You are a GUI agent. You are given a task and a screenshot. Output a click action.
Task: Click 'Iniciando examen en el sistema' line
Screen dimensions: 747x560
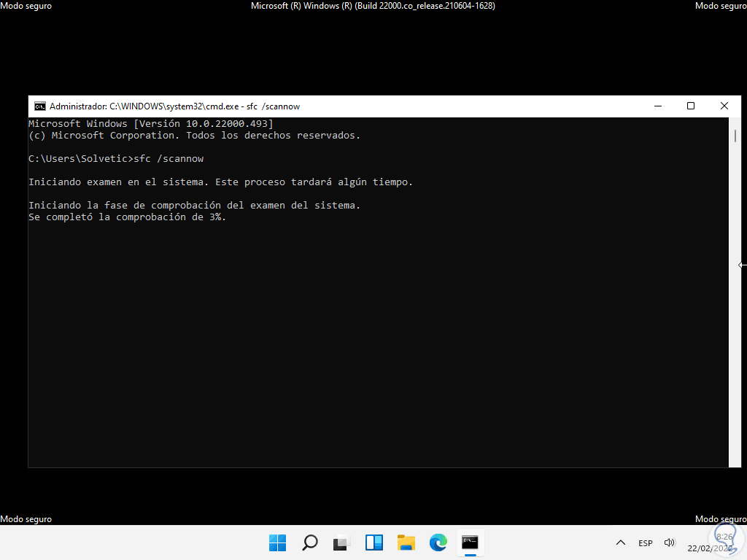click(220, 182)
